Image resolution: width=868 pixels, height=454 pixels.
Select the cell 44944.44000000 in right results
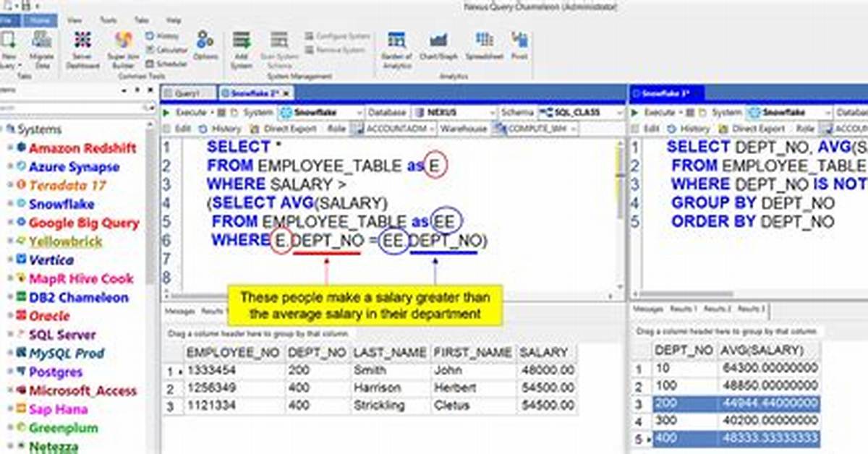(x=770, y=403)
